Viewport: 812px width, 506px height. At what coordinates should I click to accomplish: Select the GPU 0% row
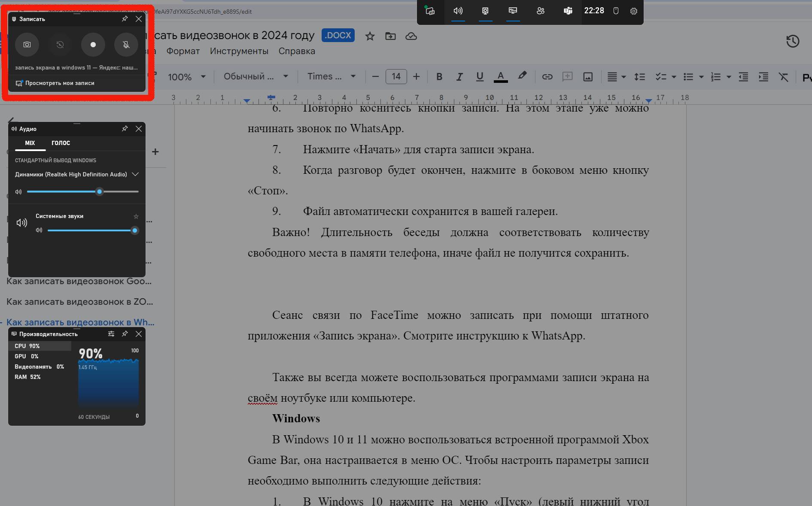pos(40,356)
